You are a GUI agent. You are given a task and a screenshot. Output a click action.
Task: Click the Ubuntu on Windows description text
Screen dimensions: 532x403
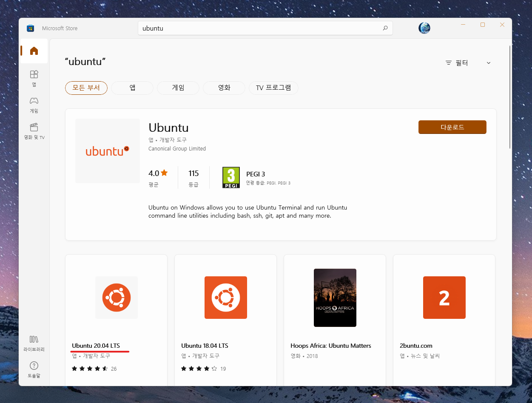[x=248, y=212]
